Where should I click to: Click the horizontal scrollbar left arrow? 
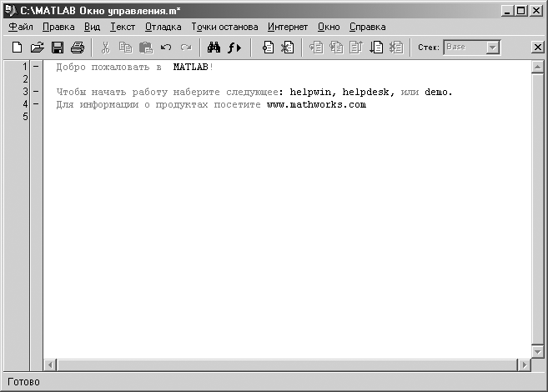50,365
